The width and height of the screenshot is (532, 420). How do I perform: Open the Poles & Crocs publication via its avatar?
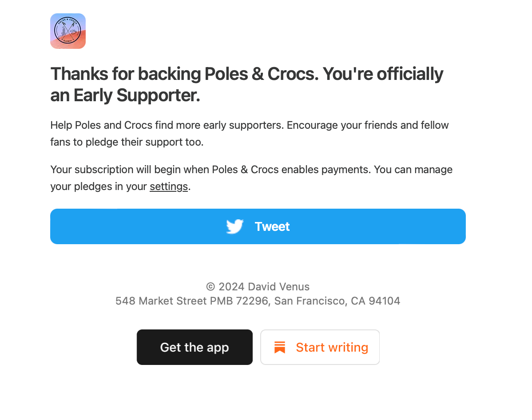(67, 31)
